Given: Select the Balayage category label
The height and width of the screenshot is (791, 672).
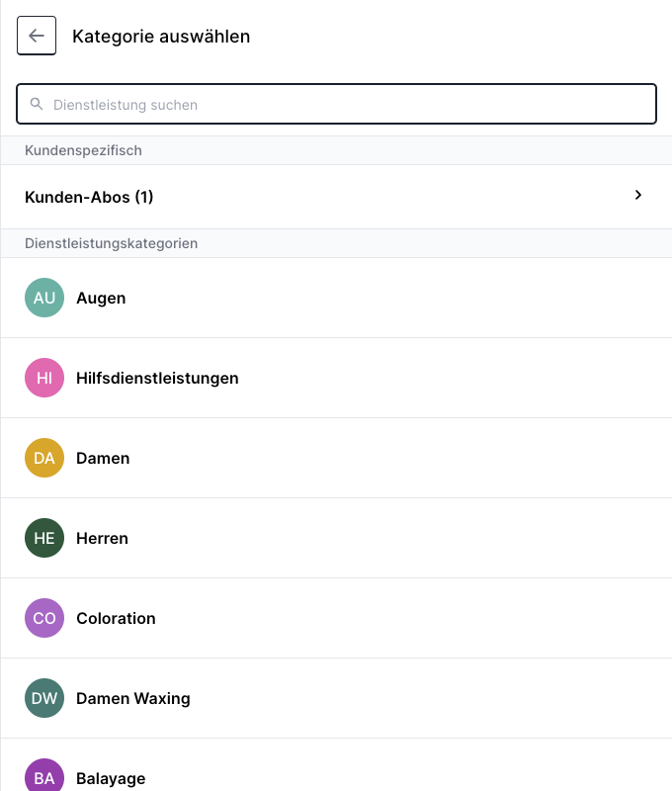Looking at the screenshot, I should tap(111, 778).
